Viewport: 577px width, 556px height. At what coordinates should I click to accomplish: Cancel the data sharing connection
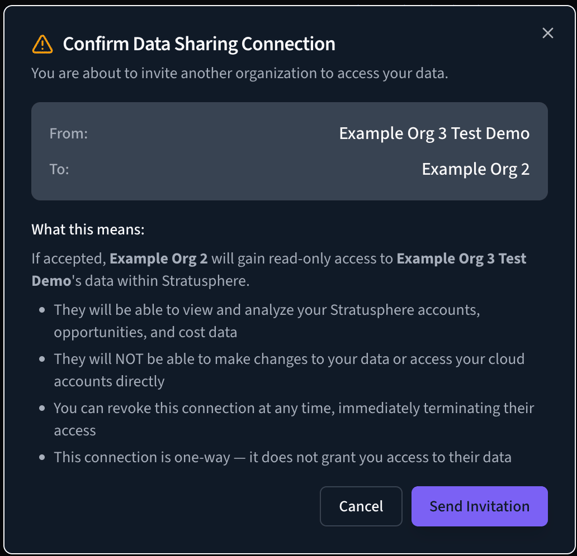coord(361,506)
